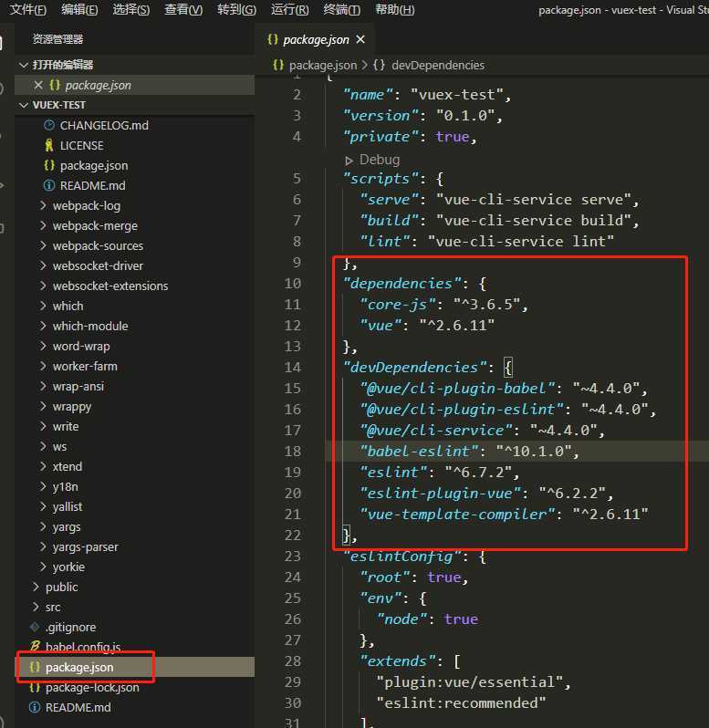The width and height of the screenshot is (709, 728).
Task: Open the 编辑(E) menu
Action: tap(80, 9)
